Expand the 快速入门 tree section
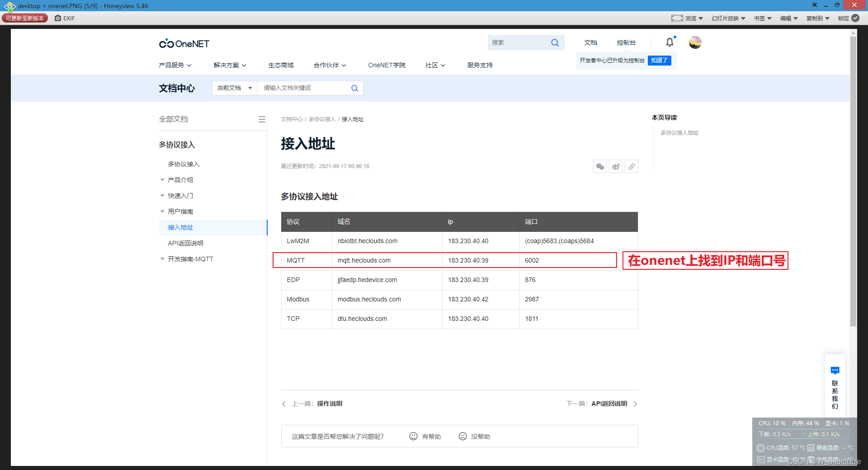The height and width of the screenshot is (470, 868). click(x=162, y=196)
